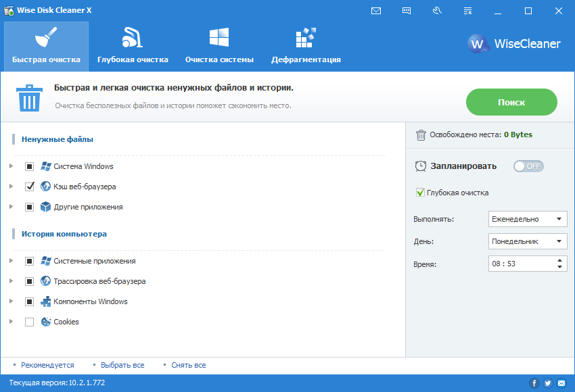Click the icon beside Системные приложения
Viewport: 575px width, 392px height.
tap(46, 261)
